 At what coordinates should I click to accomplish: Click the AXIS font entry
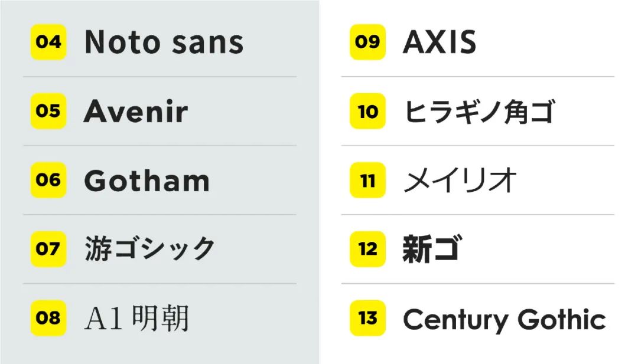(440, 42)
